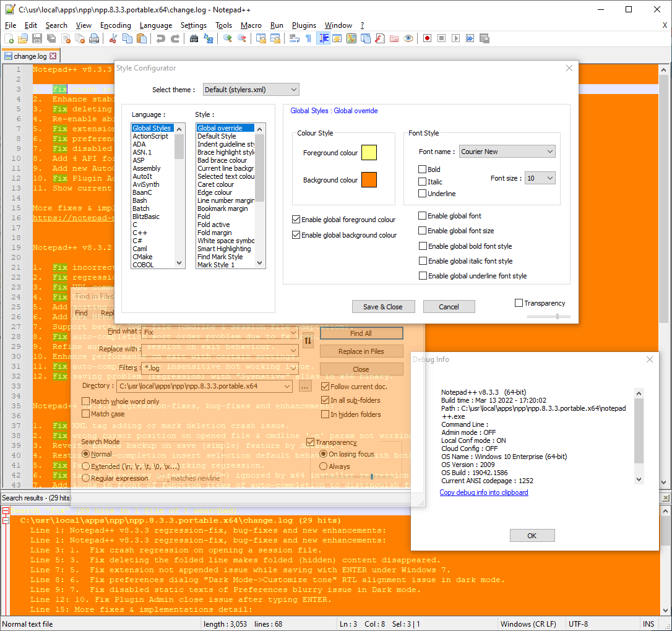Click the Playback macro icon
Screen dimensions: 672x631
(x=455, y=38)
